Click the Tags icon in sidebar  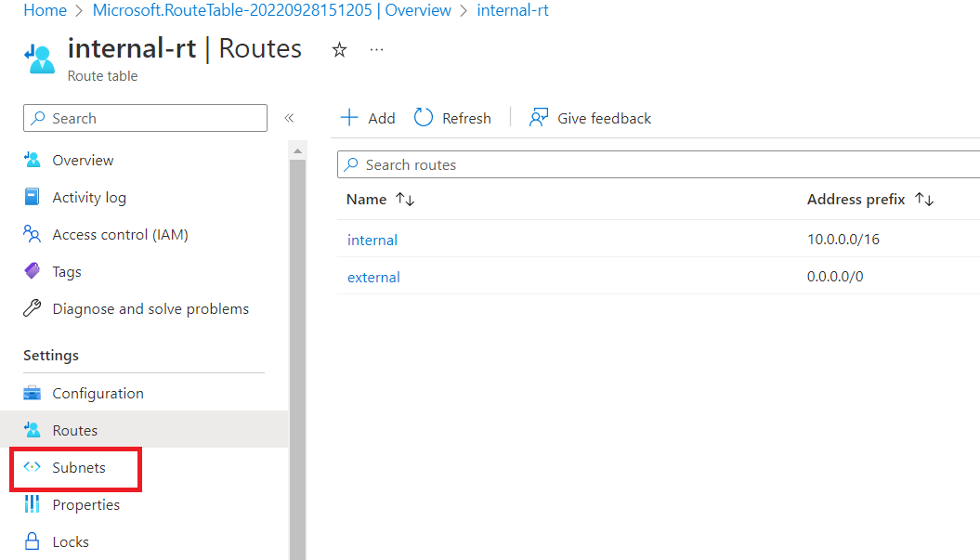click(33, 271)
